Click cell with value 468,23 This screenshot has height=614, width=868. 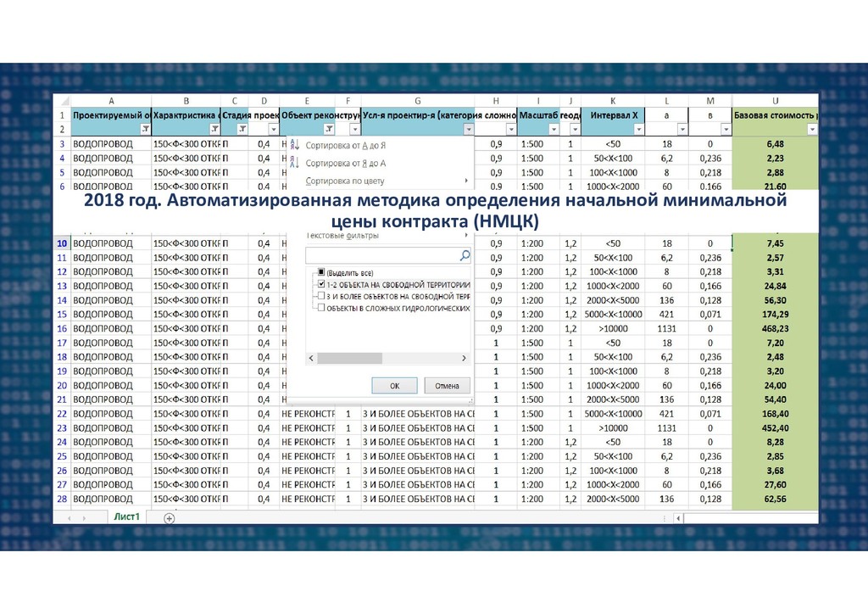pos(775,328)
